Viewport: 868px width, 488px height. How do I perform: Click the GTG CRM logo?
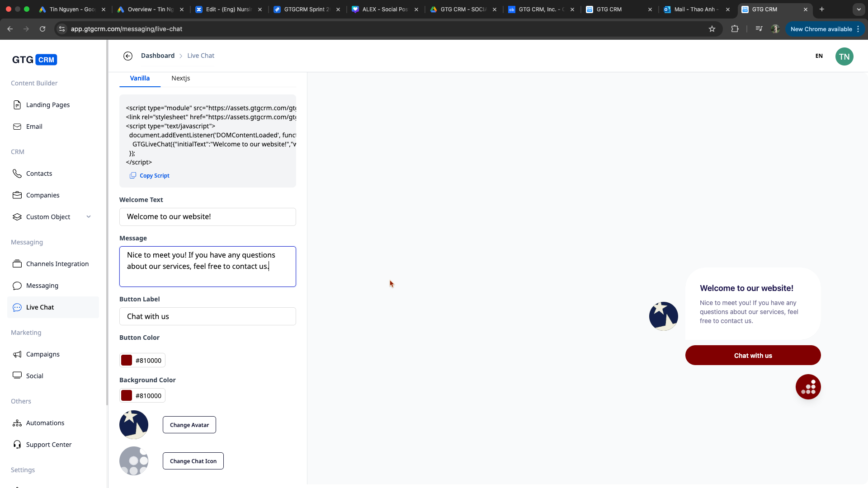(34, 60)
